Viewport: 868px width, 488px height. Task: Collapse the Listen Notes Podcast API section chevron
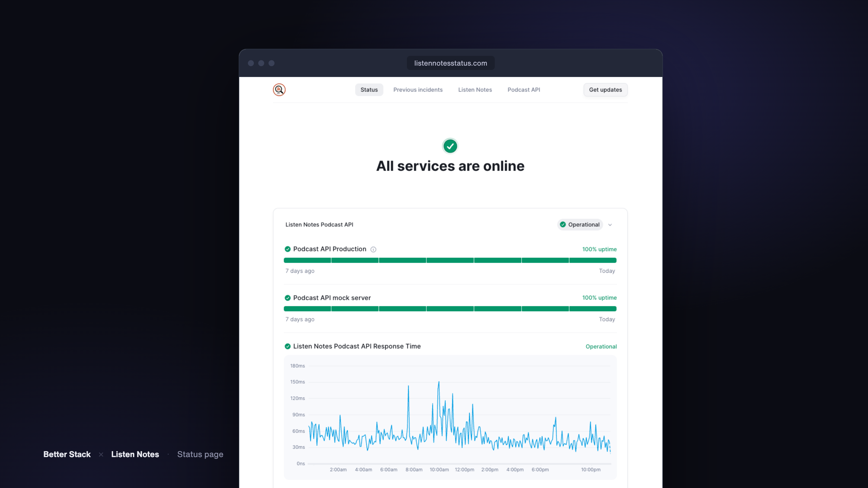(x=610, y=225)
